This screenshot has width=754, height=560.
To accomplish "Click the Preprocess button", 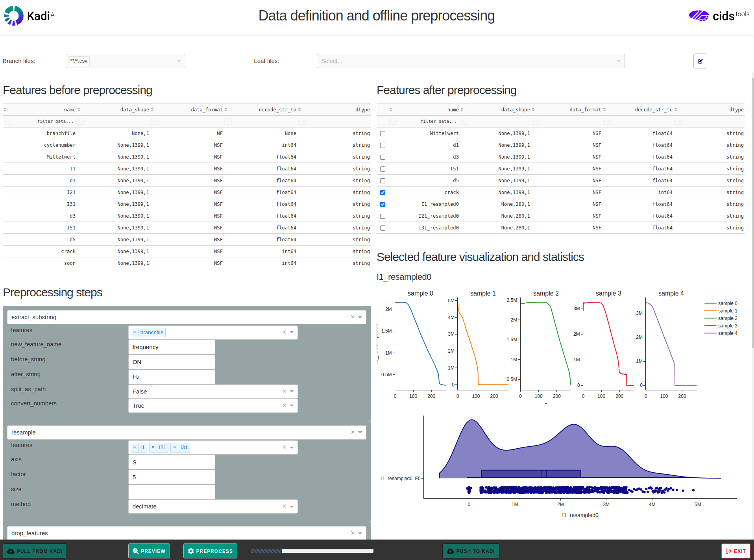I will (x=210, y=551).
